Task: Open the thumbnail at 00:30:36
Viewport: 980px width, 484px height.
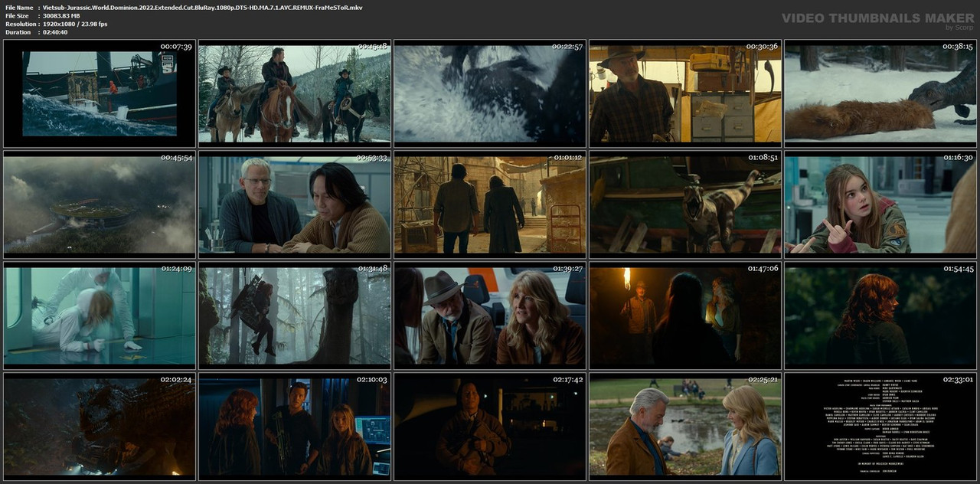Action: click(685, 93)
